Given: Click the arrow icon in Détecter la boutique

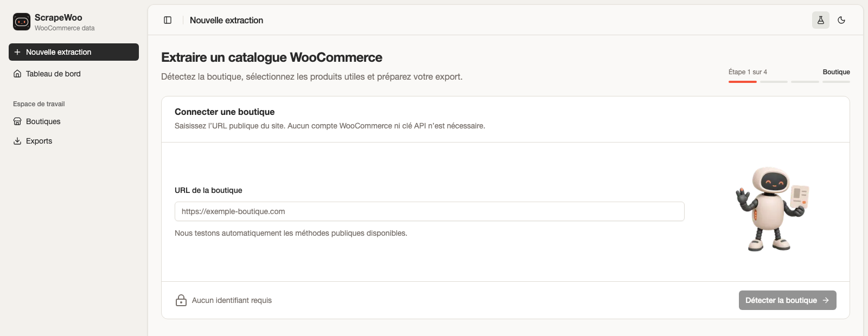Looking at the screenshot, I should tap(826, 300).
